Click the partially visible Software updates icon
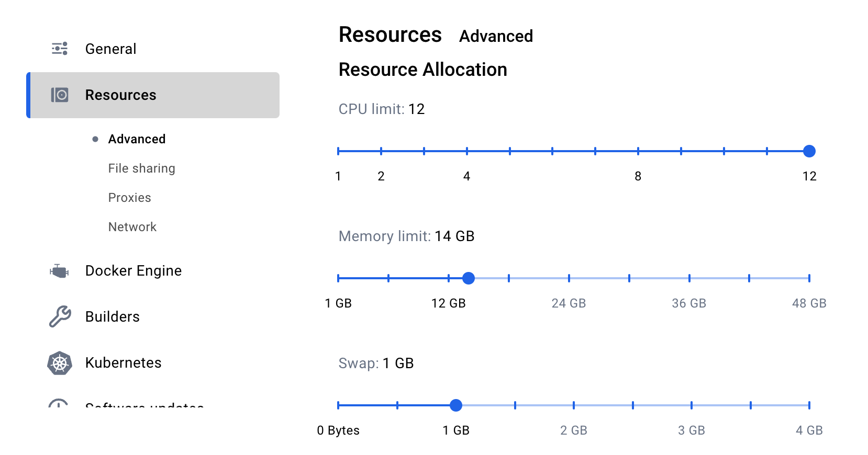The image size is (868, 455). pos(58,403)
